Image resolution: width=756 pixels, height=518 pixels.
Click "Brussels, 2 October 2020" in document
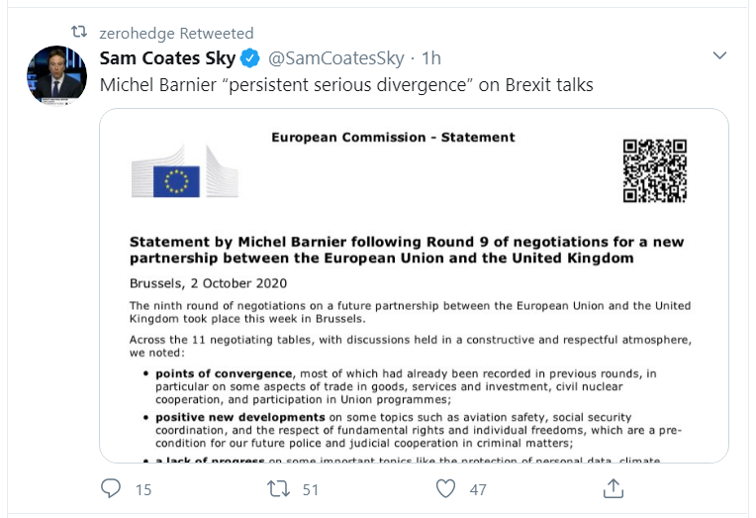[x=208, y=282]
